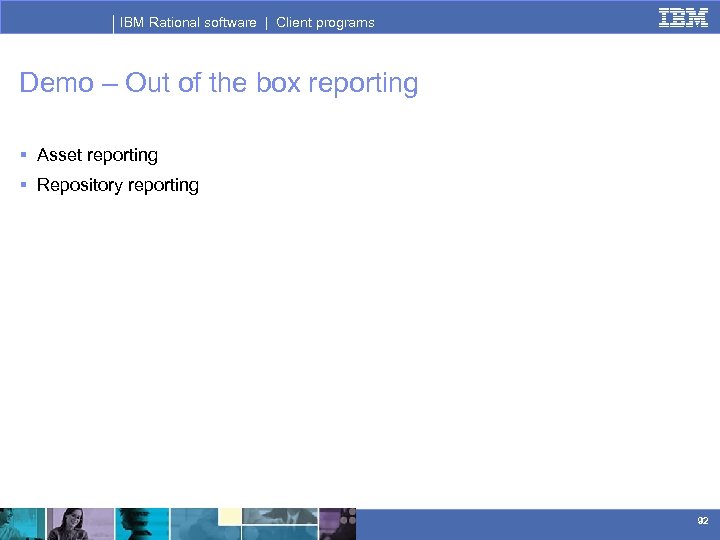This screenshot has width=720, height=540.
Task: Click the slide title 'Demo – Out of the box reporting'
Action: [x=219, y=84]
